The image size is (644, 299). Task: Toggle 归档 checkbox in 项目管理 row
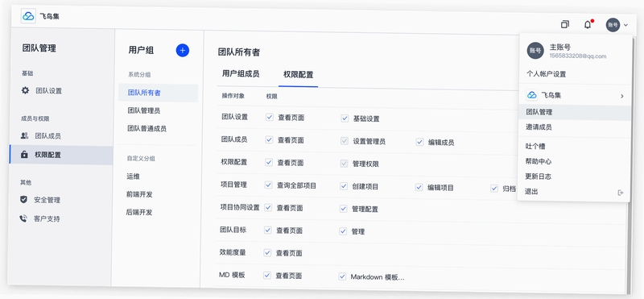[x=494, y=189]
